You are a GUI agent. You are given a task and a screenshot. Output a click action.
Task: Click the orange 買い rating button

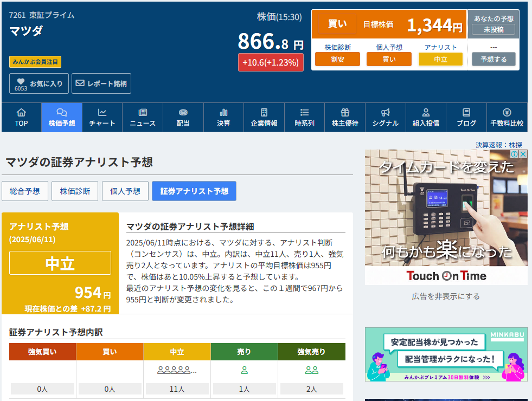(x=338, y=24)
